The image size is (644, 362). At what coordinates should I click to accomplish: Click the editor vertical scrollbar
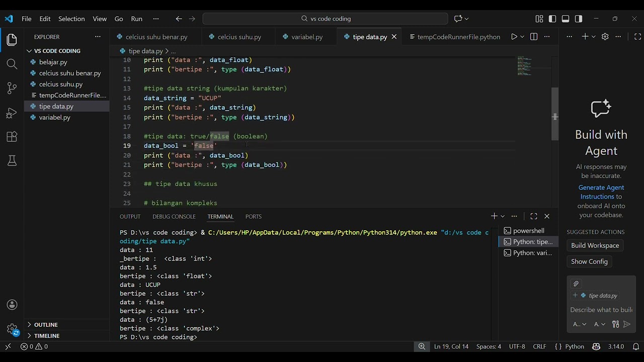click(x=555, y=114)
